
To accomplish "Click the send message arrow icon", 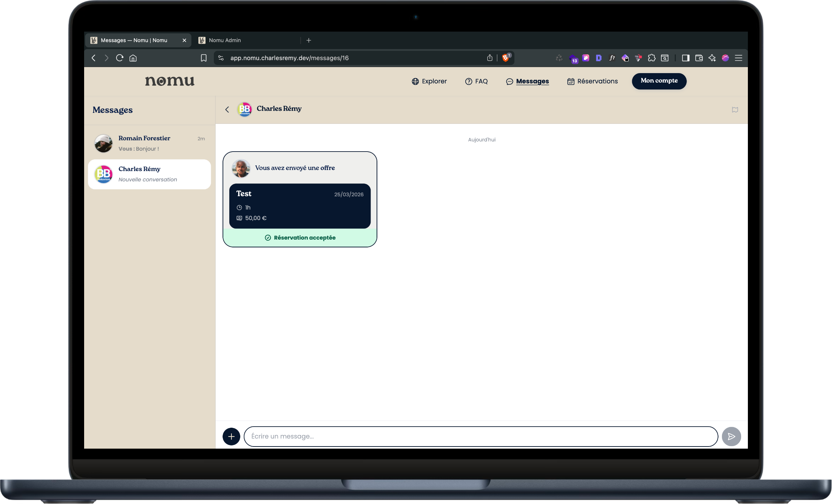I will (x=731, y=436).
